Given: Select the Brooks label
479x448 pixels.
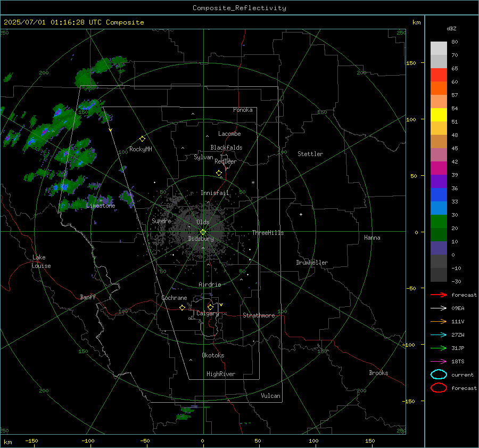Looking at the screenshot, I should coord(378,373).
